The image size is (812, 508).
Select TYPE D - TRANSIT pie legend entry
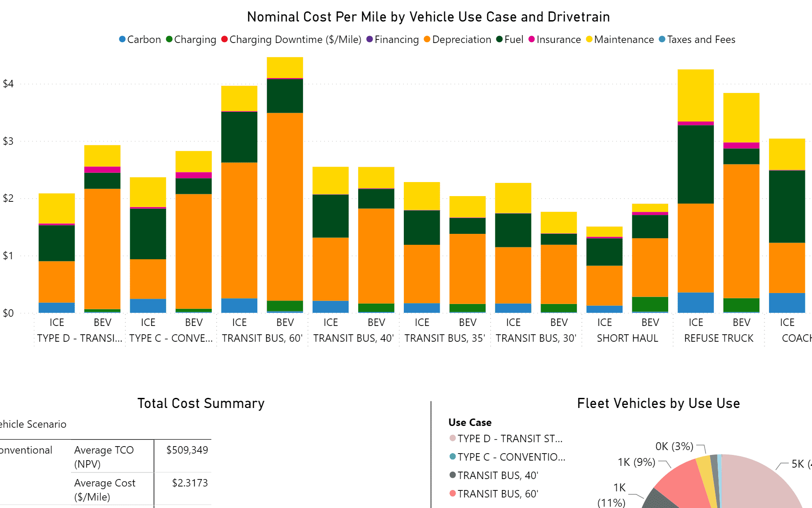(x=509, y=439)
